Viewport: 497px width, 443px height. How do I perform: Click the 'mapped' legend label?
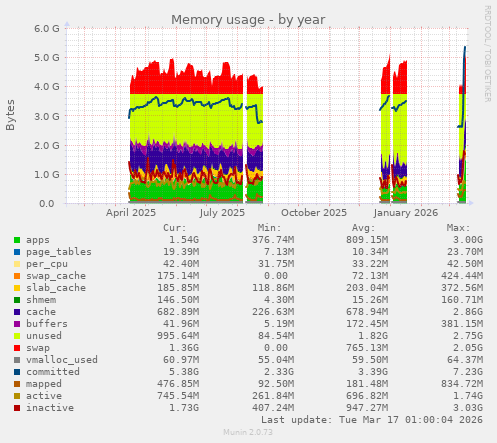point(44,384)
